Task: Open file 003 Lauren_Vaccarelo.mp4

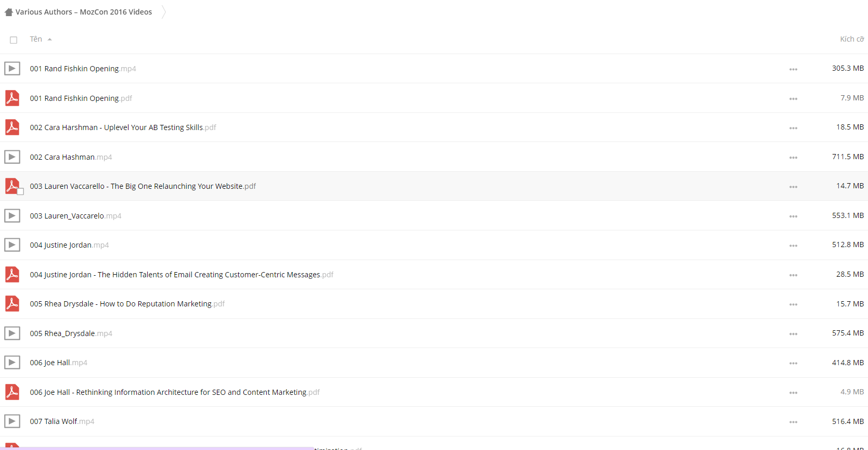Action: [75, 216]
